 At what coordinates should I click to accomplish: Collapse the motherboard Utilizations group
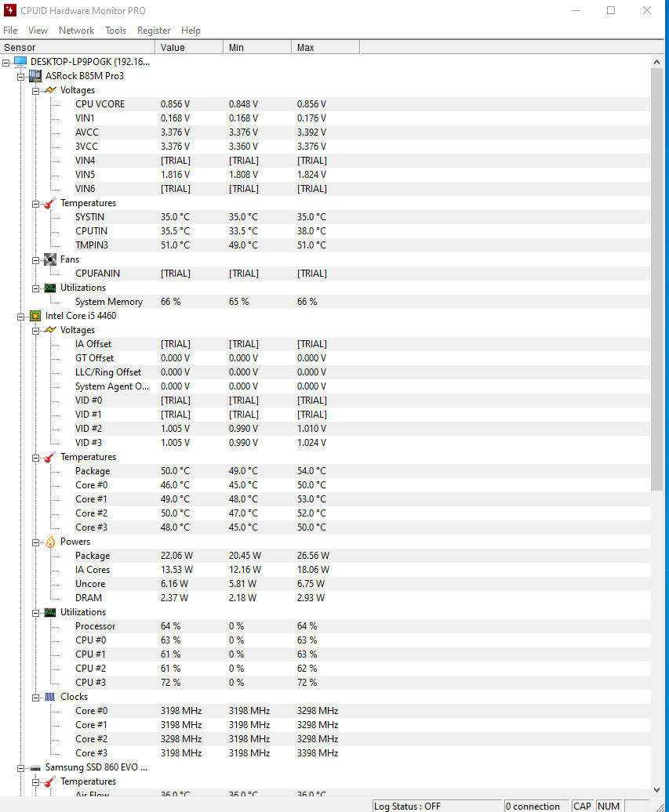(x=35, y=288)
